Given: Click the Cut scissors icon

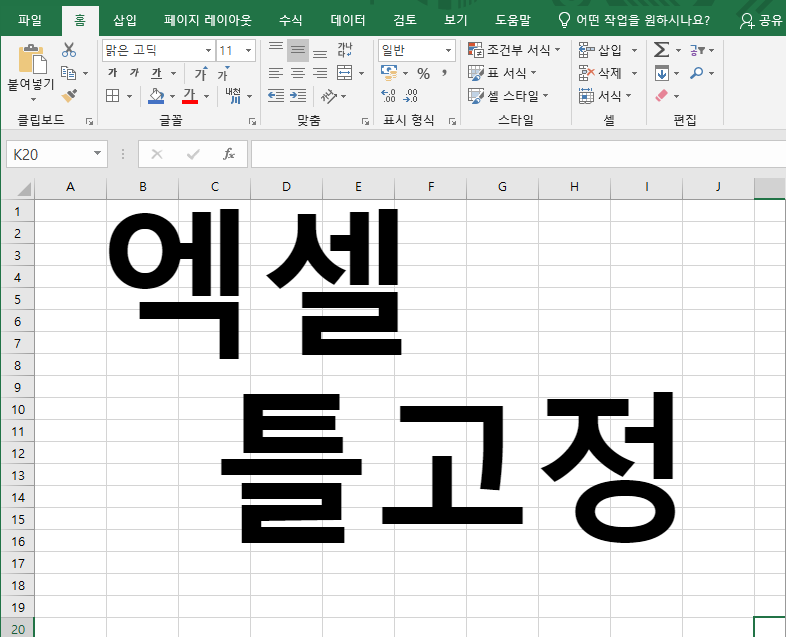Looking at the screenshot, I should click(69, 50).
